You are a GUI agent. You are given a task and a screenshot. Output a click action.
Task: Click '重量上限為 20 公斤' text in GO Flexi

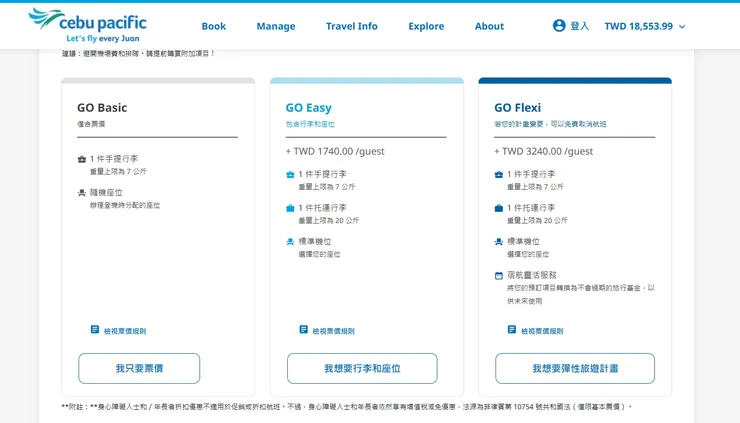tap(538, 220)
